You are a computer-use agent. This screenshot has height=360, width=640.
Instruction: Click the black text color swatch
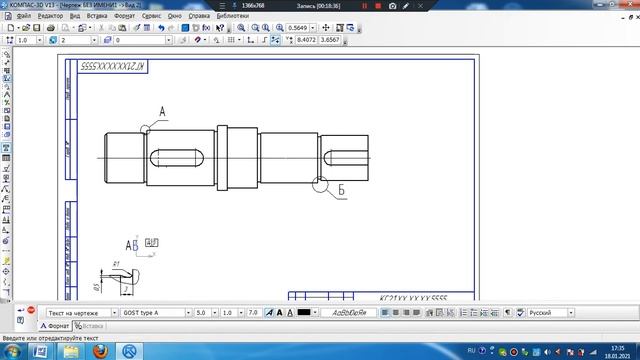[x=304, y=313]
